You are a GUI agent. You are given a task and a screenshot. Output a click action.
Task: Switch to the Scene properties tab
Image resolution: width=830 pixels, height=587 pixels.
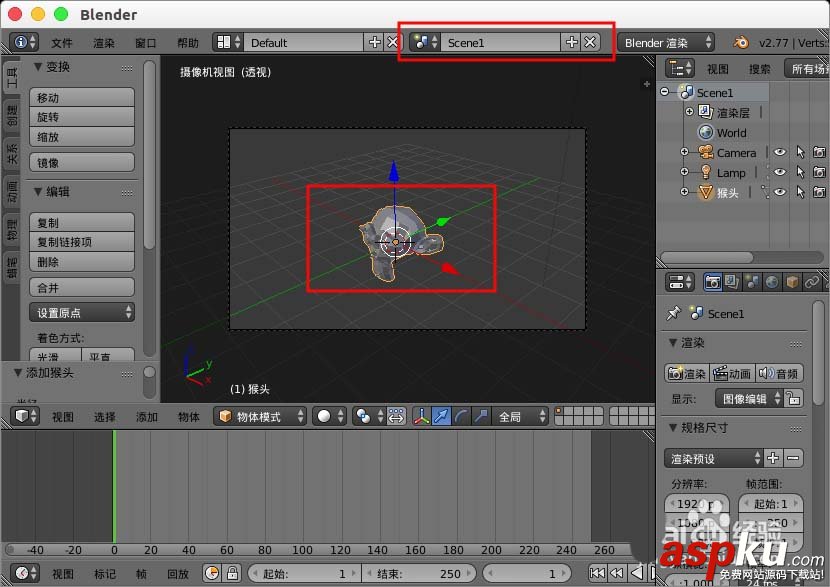point(752,282)
